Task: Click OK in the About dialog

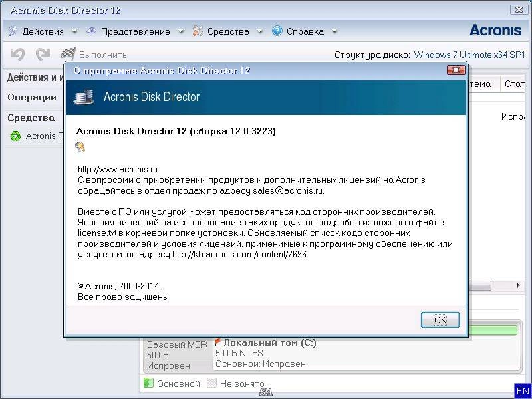Action: [440, 320]
